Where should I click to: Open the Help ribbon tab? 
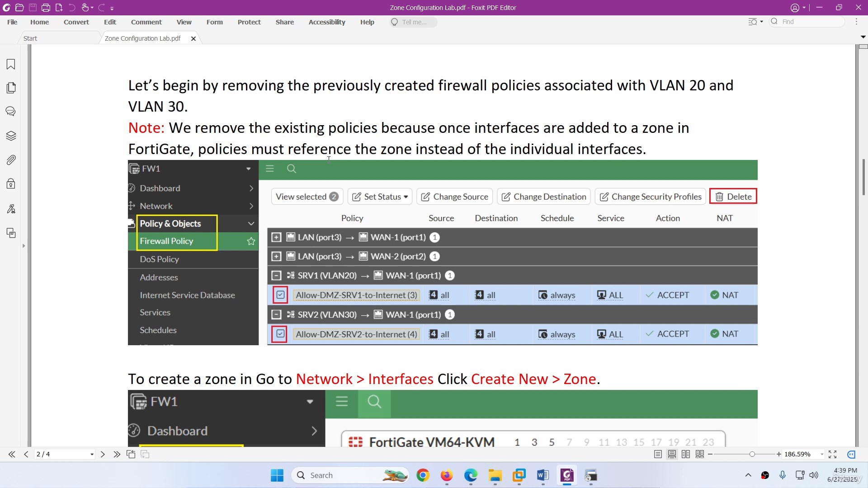[x=367, y=22]
